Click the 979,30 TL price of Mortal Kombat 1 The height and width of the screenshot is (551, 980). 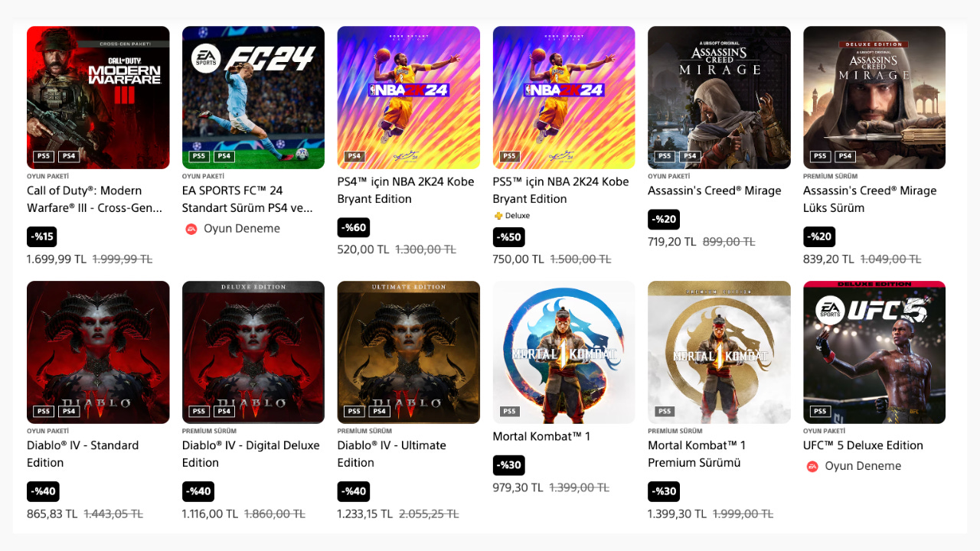click(518, 487)
